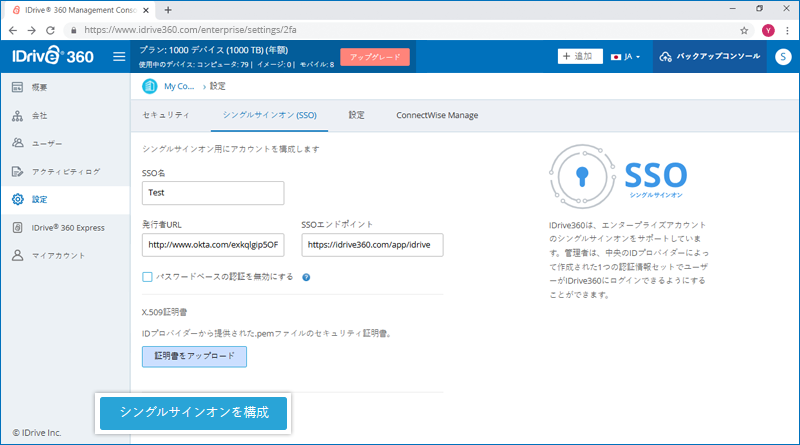Enable パスワードベースの認証を無効にする checkbox
Viewport: 800px width, 445px height.
click(x=147, y=277)
